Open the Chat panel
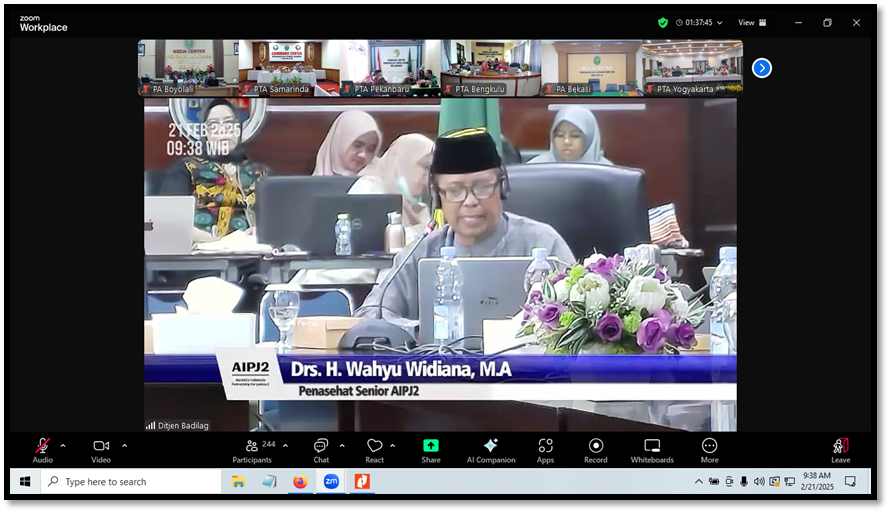The width and height of the screenshot is (890, 513). pyautogui.click(x=321, y=449)
